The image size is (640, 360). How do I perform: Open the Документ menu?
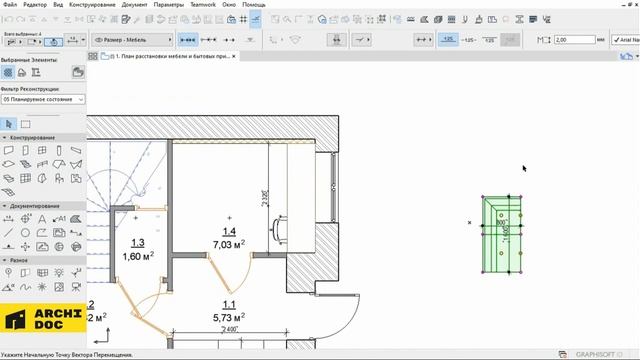pos(134,4)
